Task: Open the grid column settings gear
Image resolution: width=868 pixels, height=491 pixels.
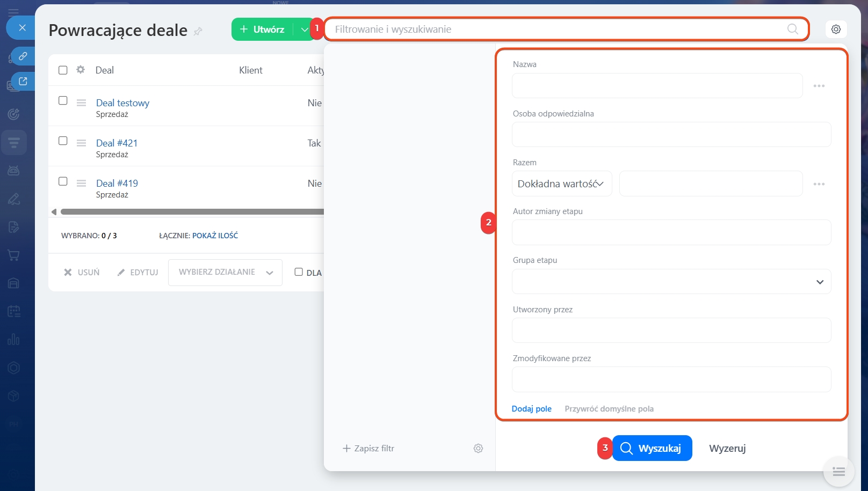Action: coord(81,70)
